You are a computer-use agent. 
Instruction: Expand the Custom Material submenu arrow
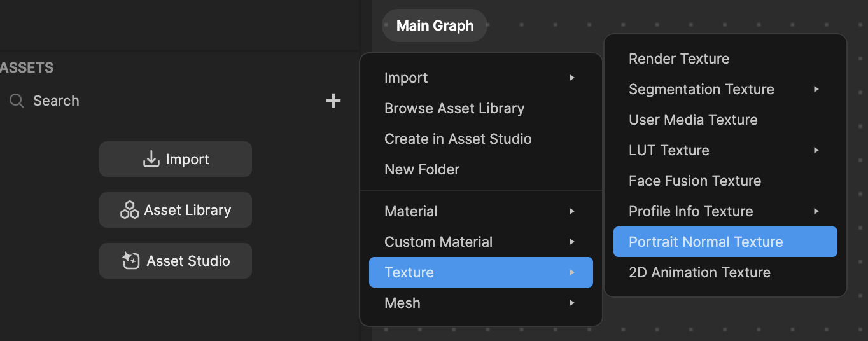[572, 242]
